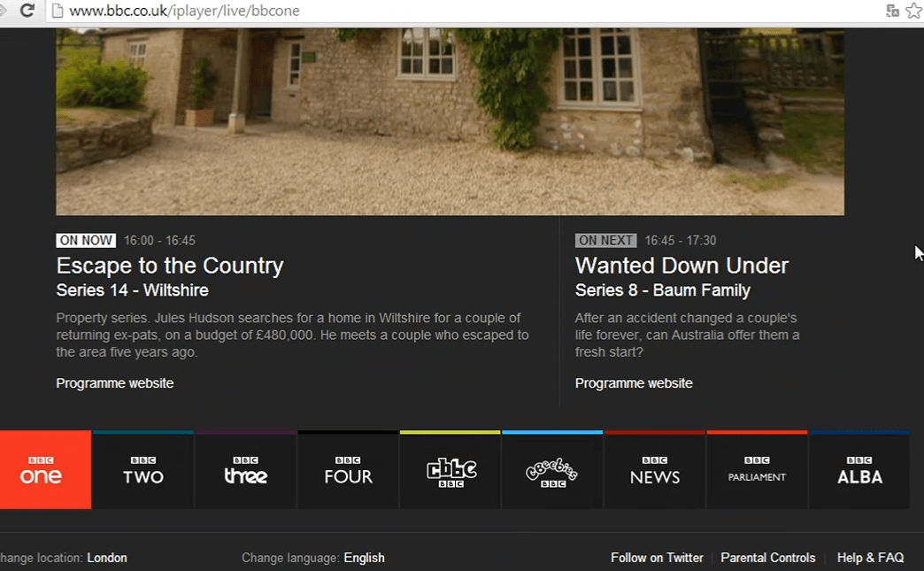Open Programme website for Escape to the Country
This screenshot has width=924, height=571.
115,383
